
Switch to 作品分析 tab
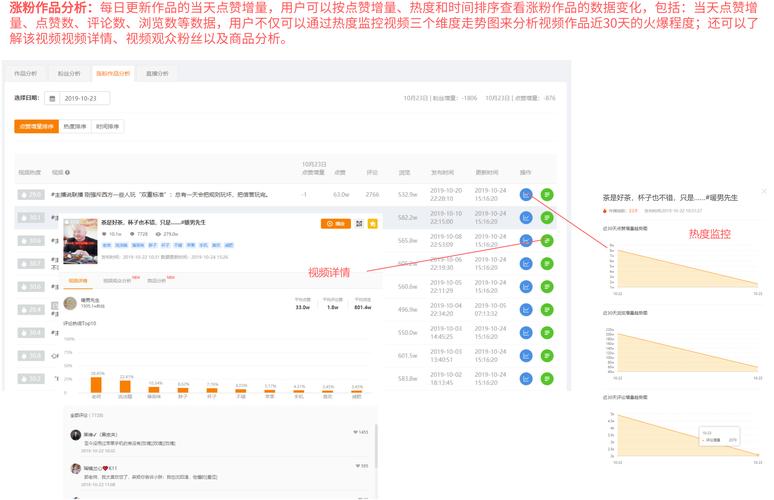[x=26, y=73]
